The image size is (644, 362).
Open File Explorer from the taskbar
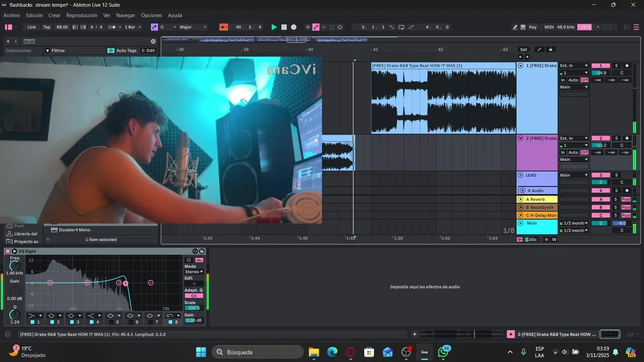[x=313, y=352]
